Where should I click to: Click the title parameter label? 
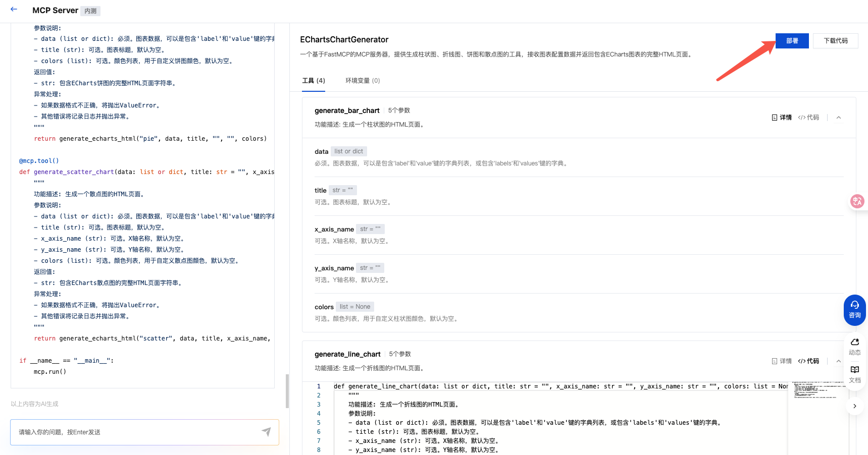pos(321,191)
